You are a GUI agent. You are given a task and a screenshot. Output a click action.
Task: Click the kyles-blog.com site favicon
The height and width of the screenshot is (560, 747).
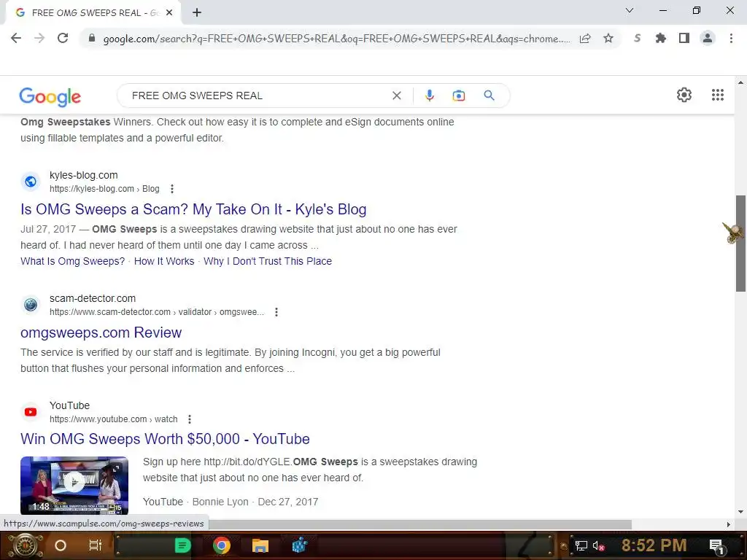31,182
